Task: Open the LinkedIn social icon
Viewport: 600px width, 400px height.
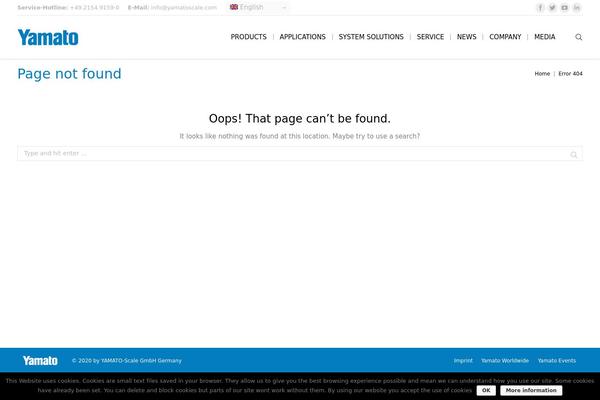Action: 577,7
